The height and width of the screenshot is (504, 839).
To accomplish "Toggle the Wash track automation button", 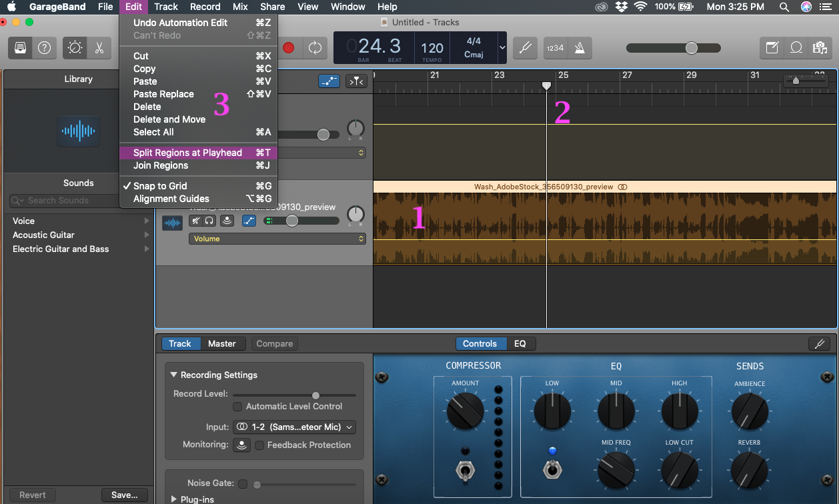I will (x=249, y=221).
